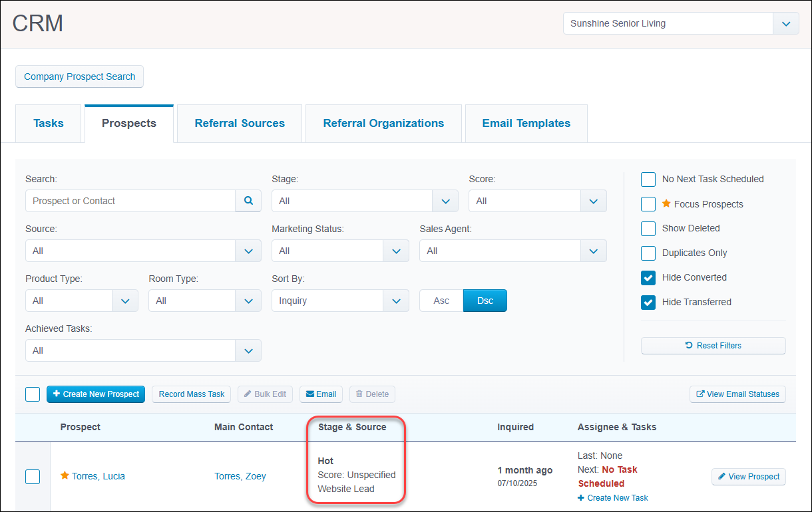Open the Referral Sources tab
The image size is (812, 512).
coord(240,124)
